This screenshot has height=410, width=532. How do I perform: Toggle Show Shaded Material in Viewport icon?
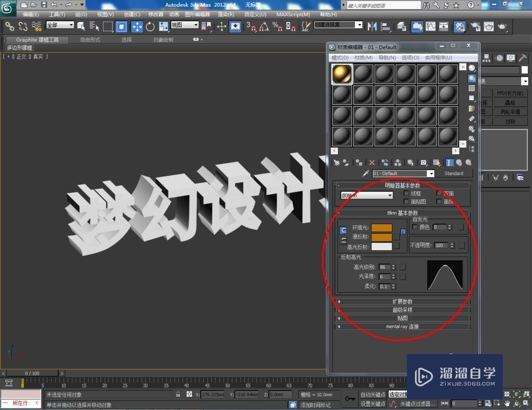(x=436, y=162)
